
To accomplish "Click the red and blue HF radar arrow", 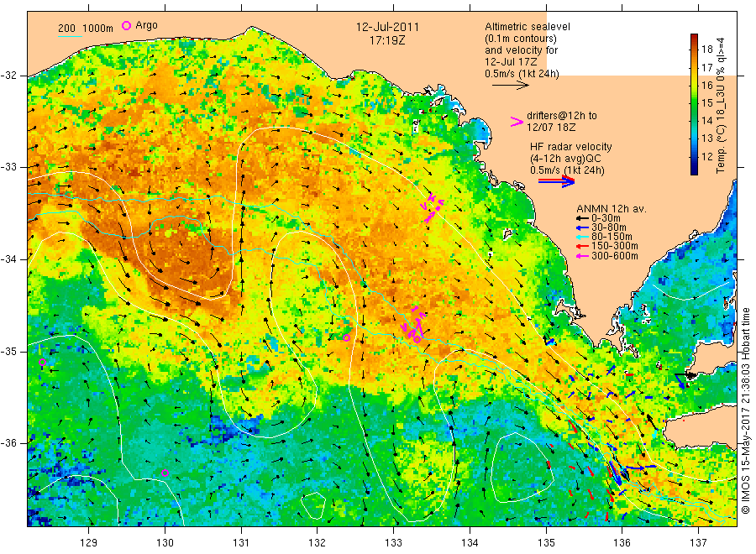I will coord(556,181).
